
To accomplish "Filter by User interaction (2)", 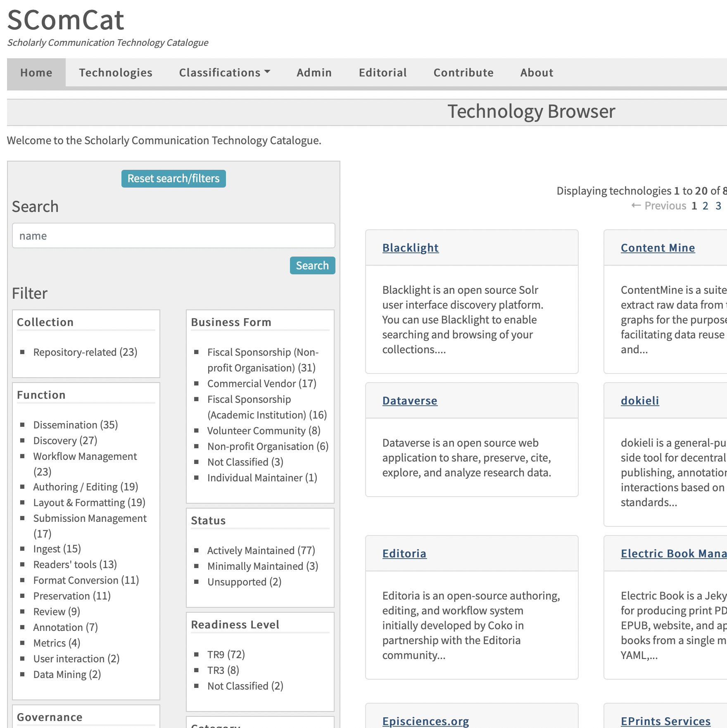I will tap(76, 659).
